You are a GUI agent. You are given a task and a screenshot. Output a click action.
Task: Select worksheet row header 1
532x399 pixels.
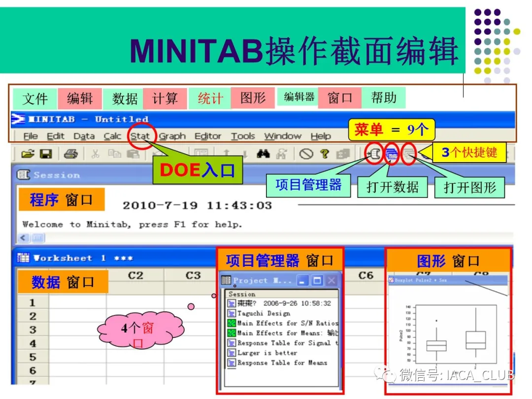[x=33, y=302]
